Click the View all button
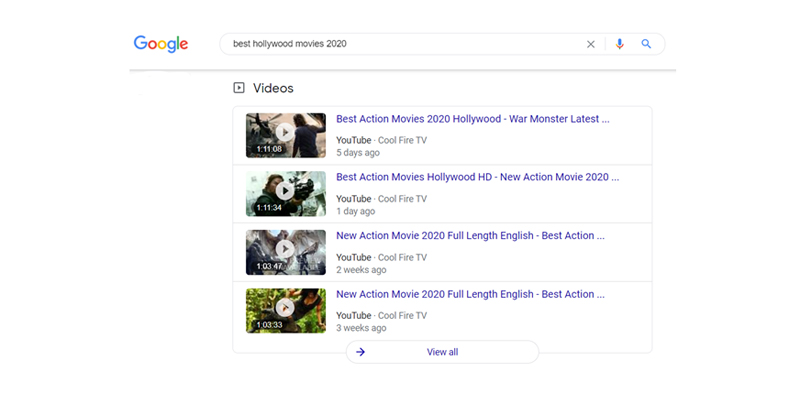800x400 pixels. pos(442,352)
